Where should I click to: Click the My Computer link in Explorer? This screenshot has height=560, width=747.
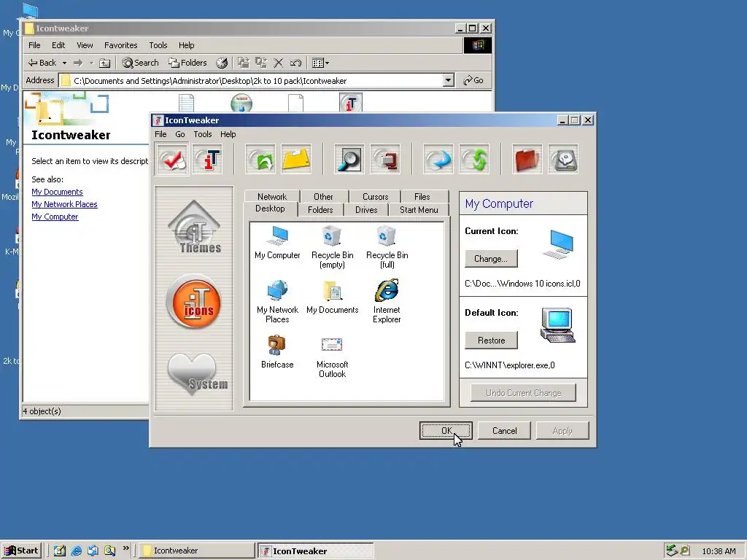coord(55,217)
